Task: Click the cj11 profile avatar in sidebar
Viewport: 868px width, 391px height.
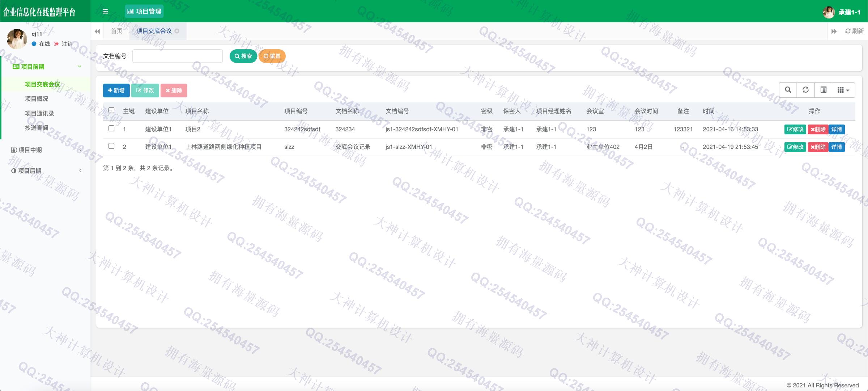Action: [17, 39]
